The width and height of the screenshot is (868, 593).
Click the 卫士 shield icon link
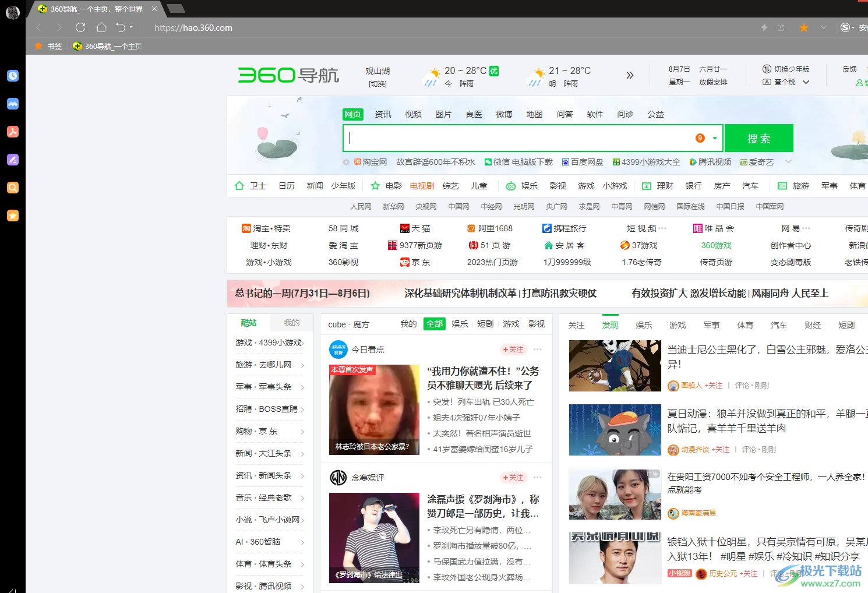(x=239, y=186)
